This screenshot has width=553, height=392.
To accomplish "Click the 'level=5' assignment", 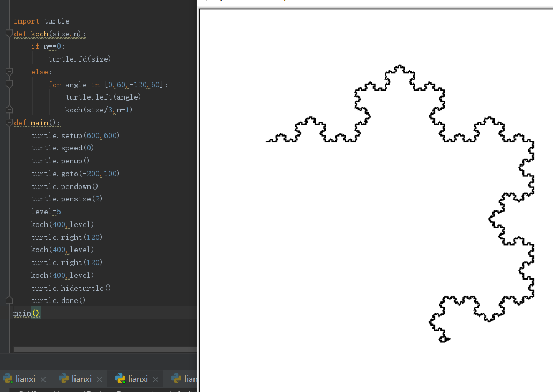I will tap(46, 212).
